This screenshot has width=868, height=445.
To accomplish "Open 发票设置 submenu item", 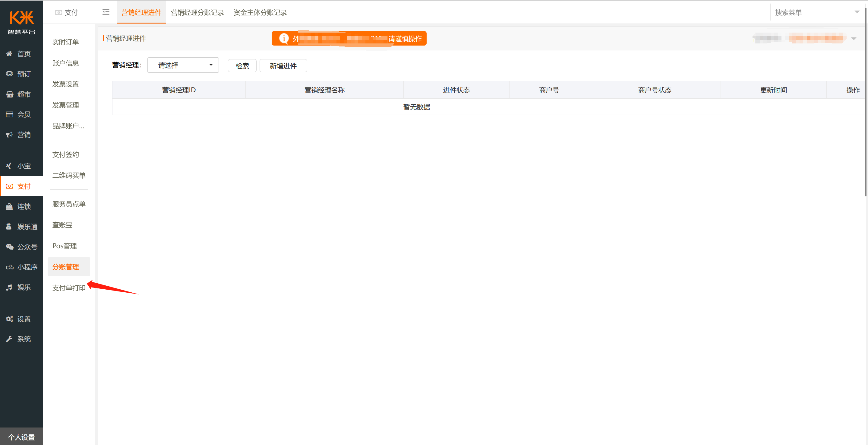I will tap(66, 84).
